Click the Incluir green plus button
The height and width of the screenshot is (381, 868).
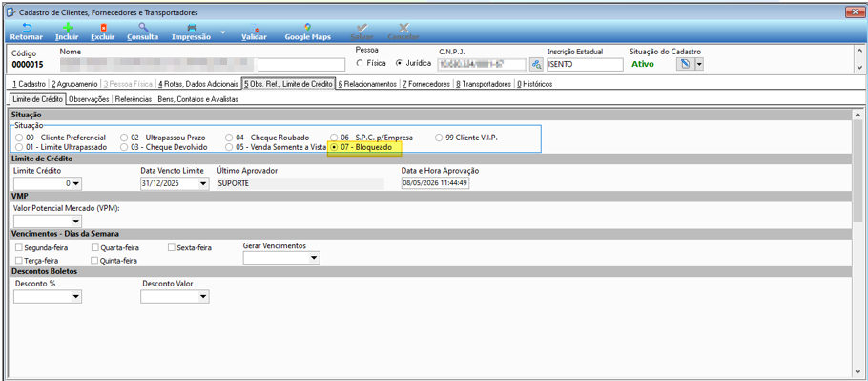67,32
